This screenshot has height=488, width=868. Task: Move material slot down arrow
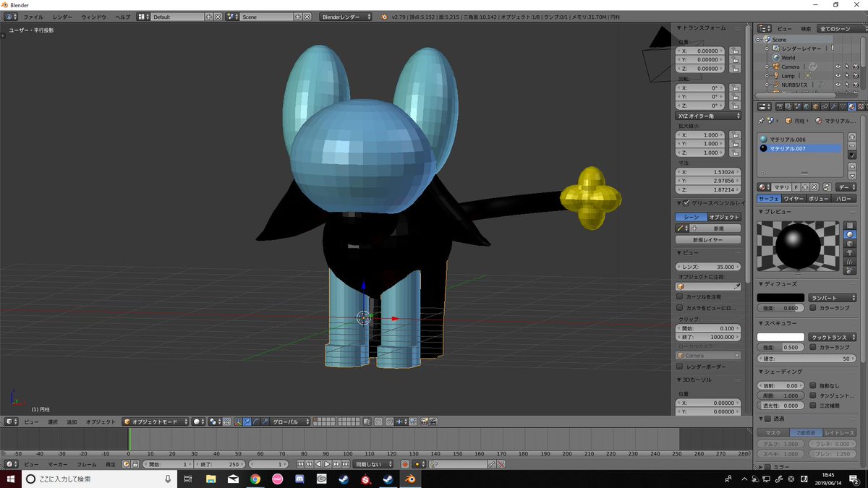[851, 174]
